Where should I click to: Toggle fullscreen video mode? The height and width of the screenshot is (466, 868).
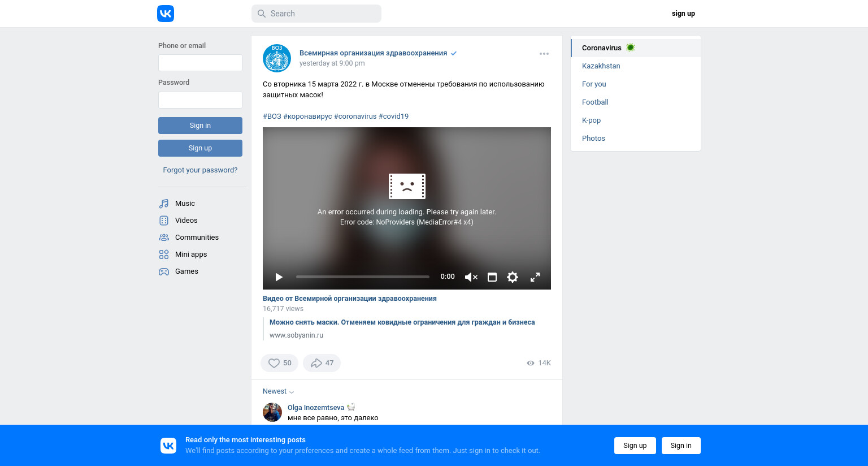535,277
